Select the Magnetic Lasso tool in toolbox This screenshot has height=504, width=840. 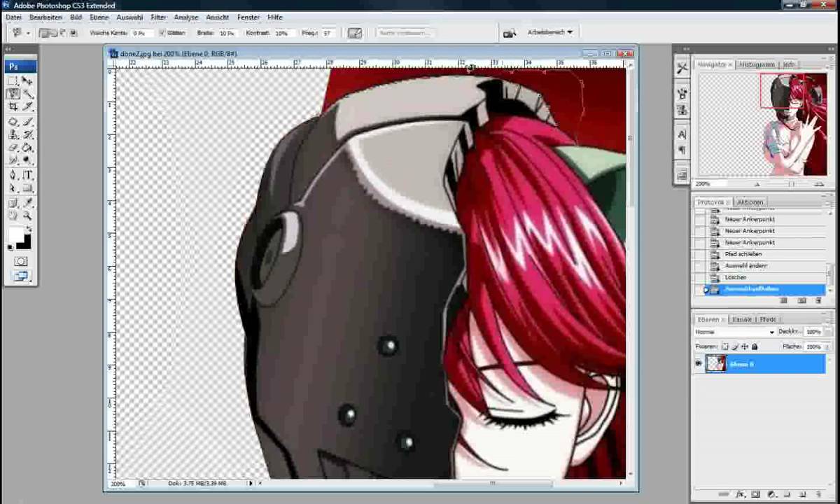(13, 93)
